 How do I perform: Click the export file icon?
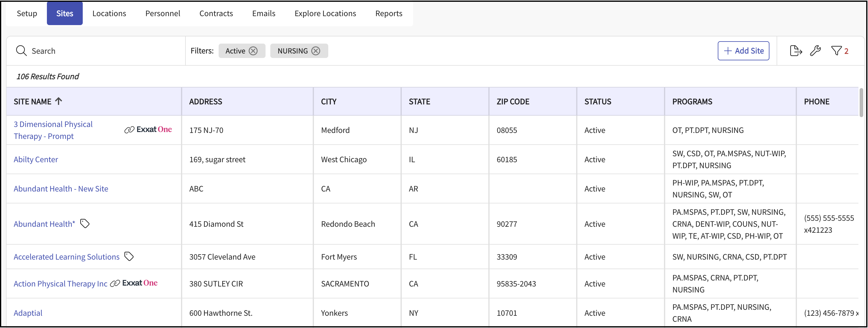pyautogui.click(x=795, y=51)
